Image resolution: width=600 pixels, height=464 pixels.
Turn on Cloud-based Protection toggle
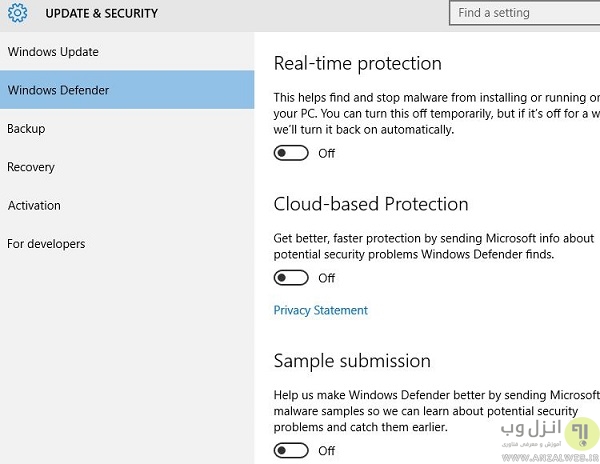(291, 278)
